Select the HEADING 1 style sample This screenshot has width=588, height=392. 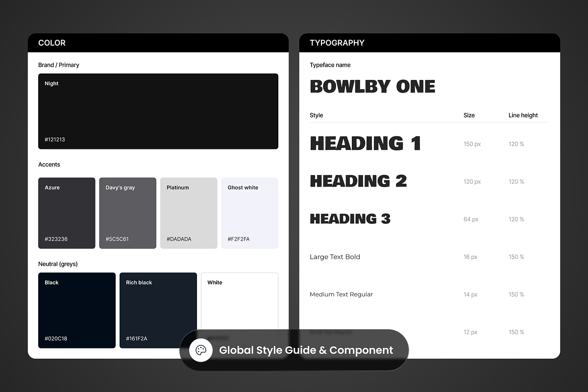(x=366, y=144)
